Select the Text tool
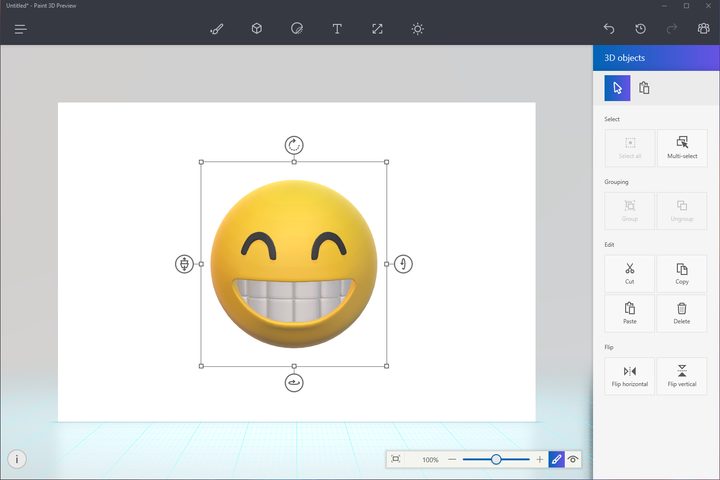 point(337,29)
